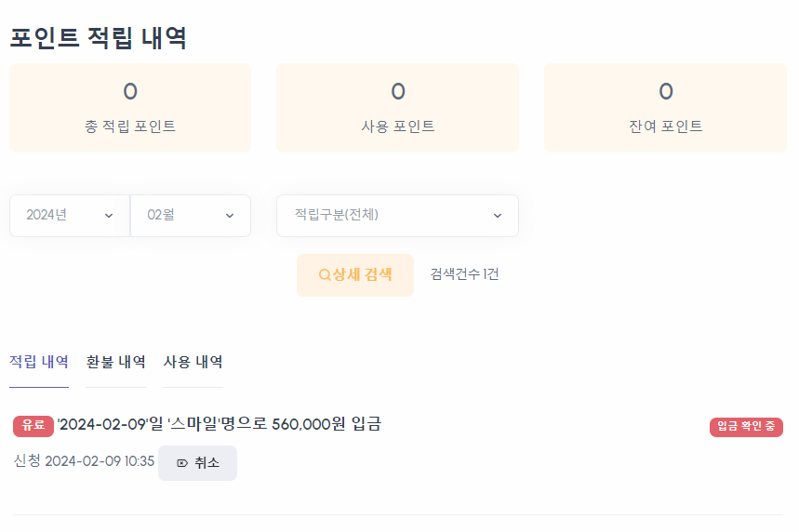Click the 포인트 적립 내역 page heading
Viewport: 799px width, 532px height.
[99, 38]
